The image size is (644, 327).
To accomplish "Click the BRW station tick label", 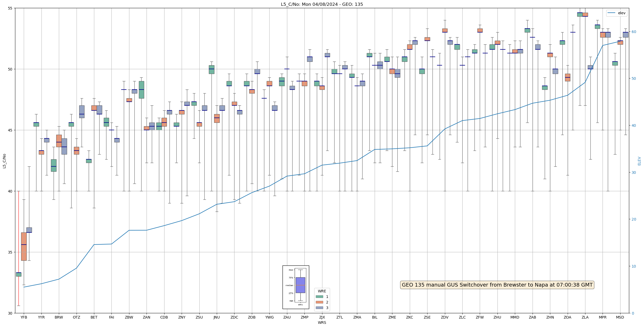I will tap(59, 317).
